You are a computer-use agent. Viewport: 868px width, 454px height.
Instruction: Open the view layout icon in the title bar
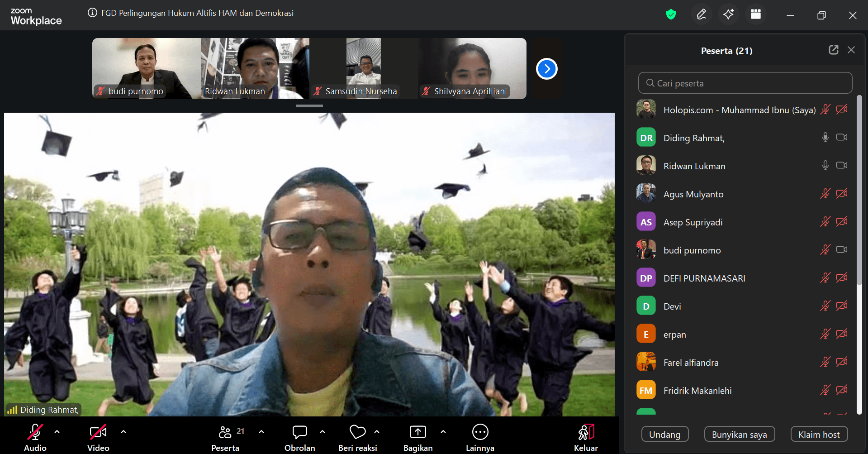pos(756,14)
